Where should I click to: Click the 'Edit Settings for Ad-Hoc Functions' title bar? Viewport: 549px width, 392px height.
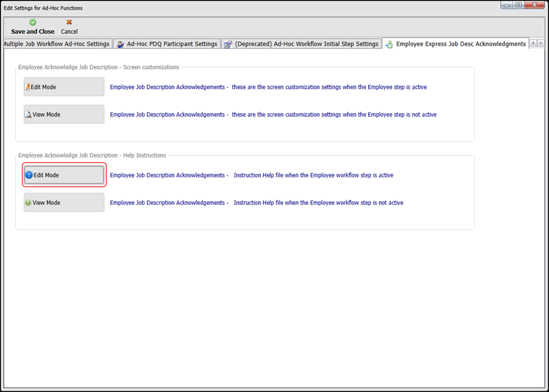point(183,8)
